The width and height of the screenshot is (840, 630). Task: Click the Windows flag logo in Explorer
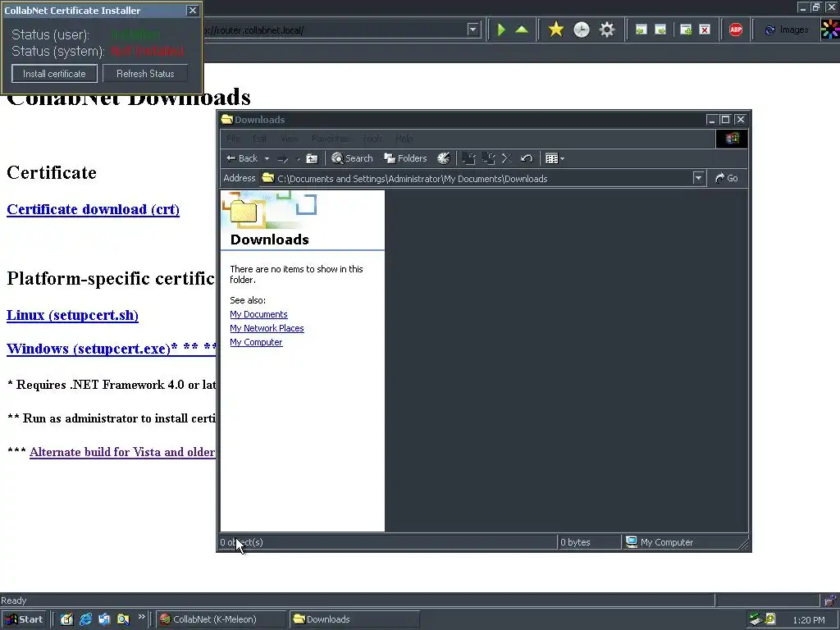pyautogui.click(x=732, y=139)
